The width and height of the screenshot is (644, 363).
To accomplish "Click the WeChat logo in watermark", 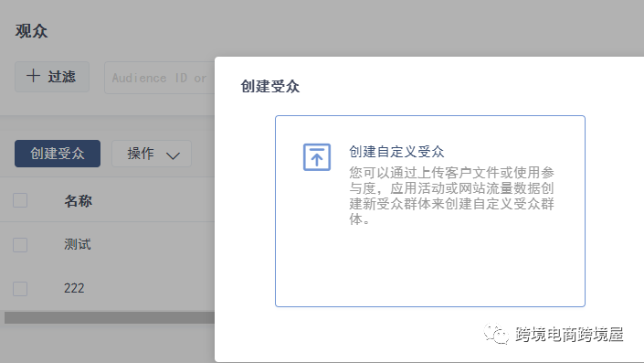I will tap(496, 334).
